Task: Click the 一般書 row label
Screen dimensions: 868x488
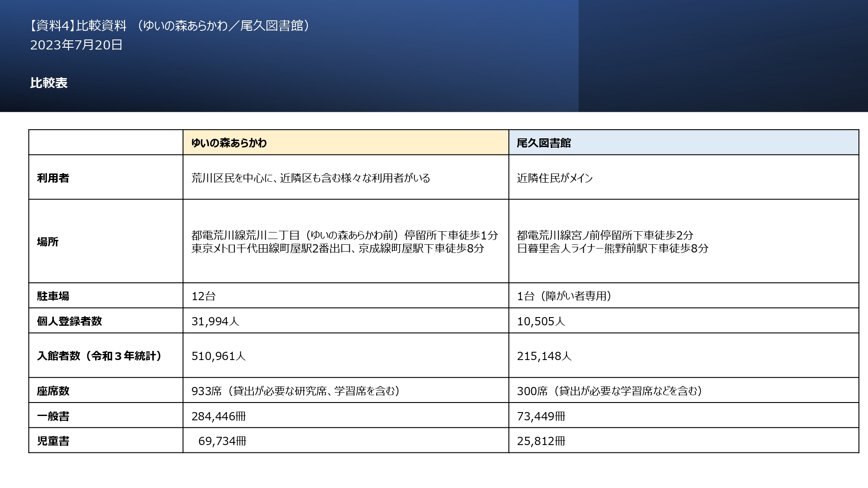Action: point(53,416)
